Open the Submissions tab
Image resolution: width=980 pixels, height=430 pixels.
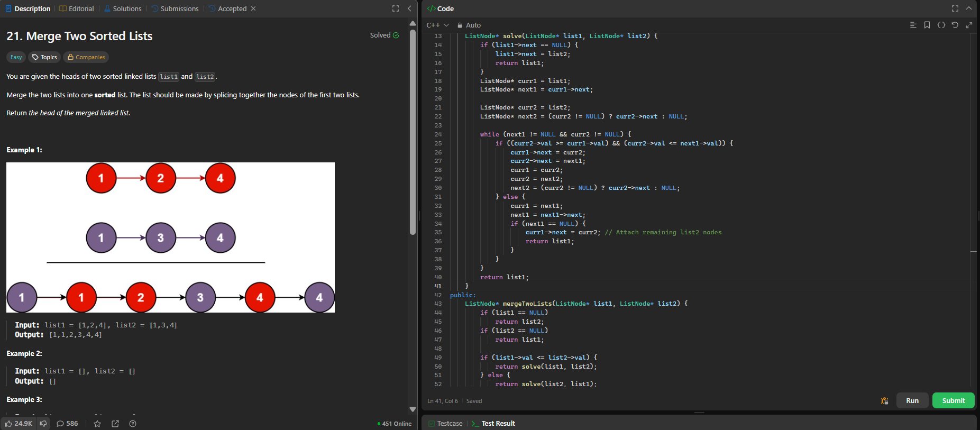tap(175, 8)
